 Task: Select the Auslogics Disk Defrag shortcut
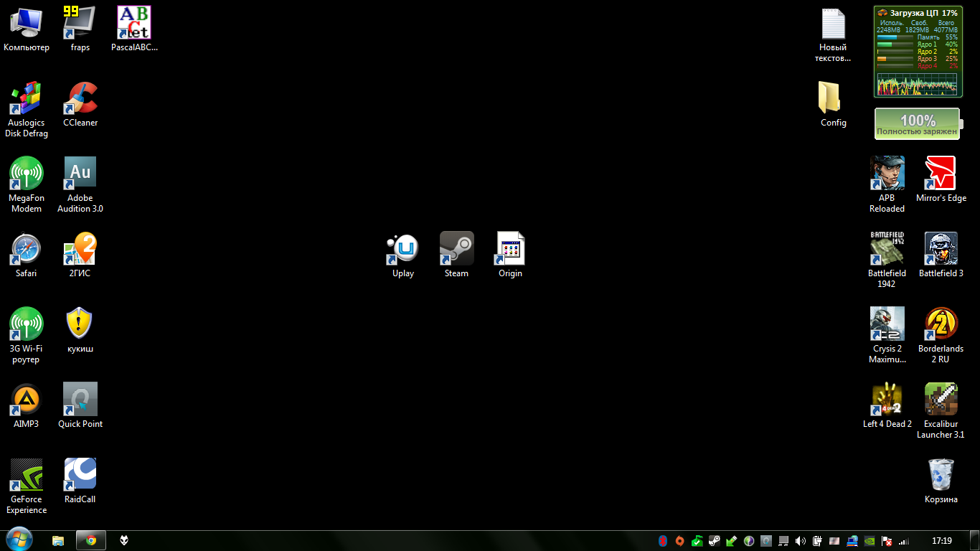pyautogui.click(x=27, y=109)
